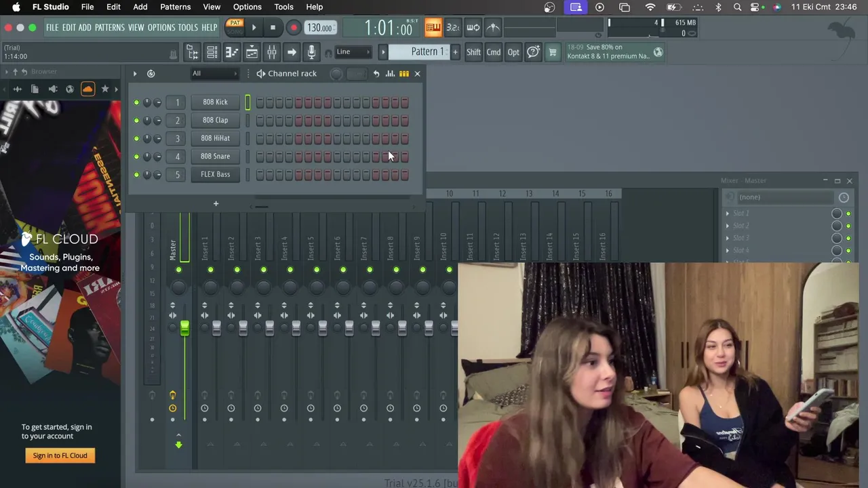This screenshot has width=868, height=488.
Task: Mute the 808 Clap channel
Action: coord(136,120)
